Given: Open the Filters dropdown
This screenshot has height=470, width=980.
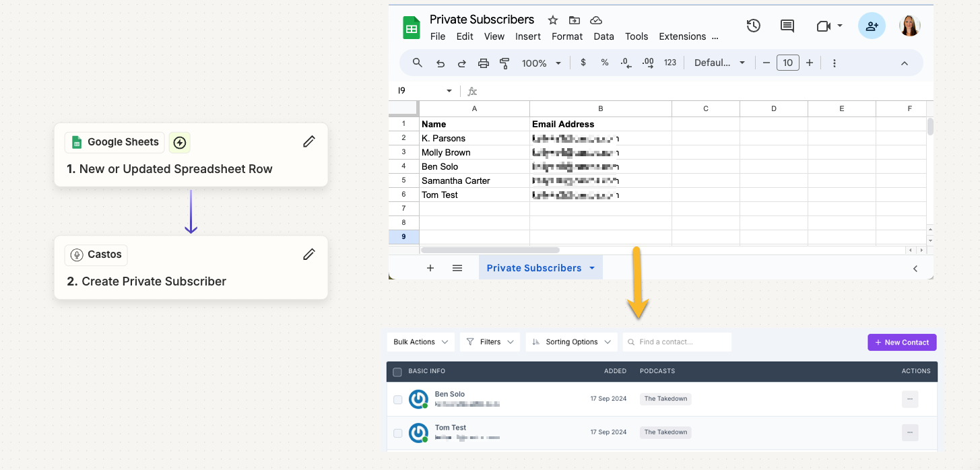Looking at the screenshot, I should pyautogui.click(x=490, y=342).
